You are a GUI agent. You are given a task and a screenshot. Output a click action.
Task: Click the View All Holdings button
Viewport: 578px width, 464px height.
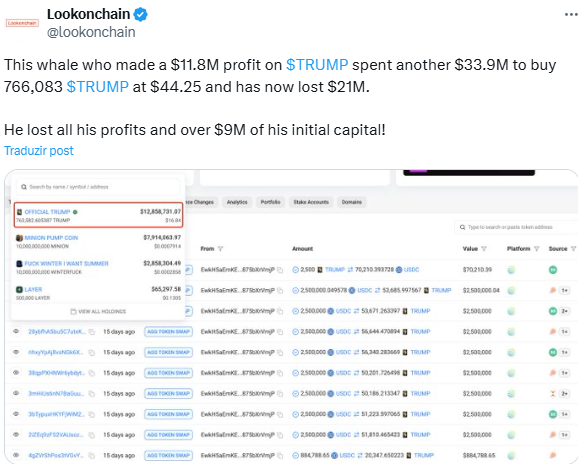[98, 311]
